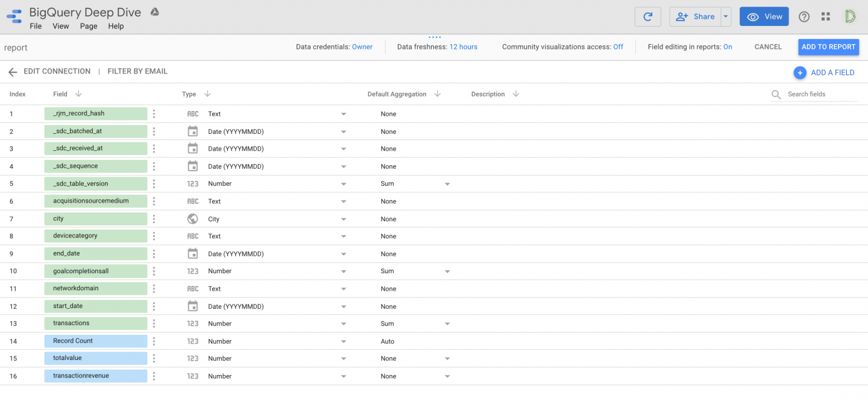The image size is (868, 401).
Task: Click the ADD TO REPORT button
Action: 828,46
